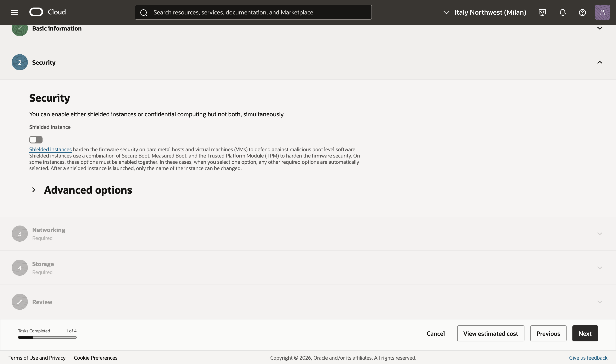
Task: Open the Shielded instances documentation link
Action: coord(50,149)
